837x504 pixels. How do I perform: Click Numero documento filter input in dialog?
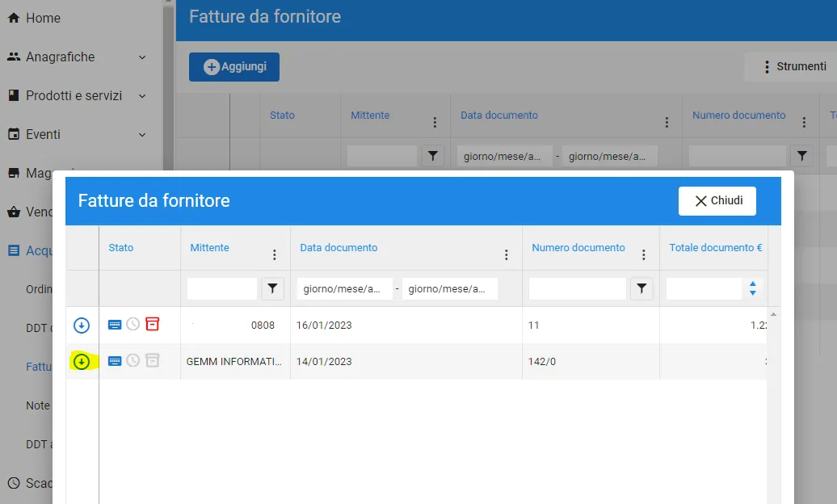pos(578,288)
